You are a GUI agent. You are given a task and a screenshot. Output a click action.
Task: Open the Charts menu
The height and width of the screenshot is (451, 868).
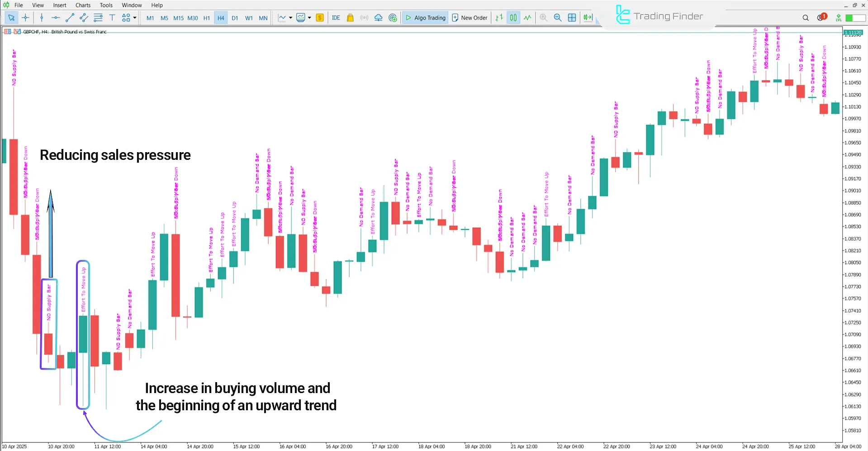[82, 5]
